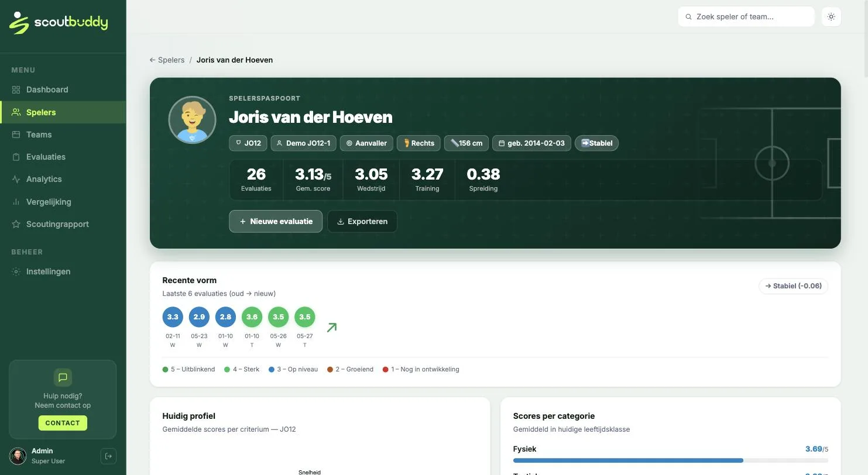
Task: Click the Spelers people icon
Action: coord(16,112)
